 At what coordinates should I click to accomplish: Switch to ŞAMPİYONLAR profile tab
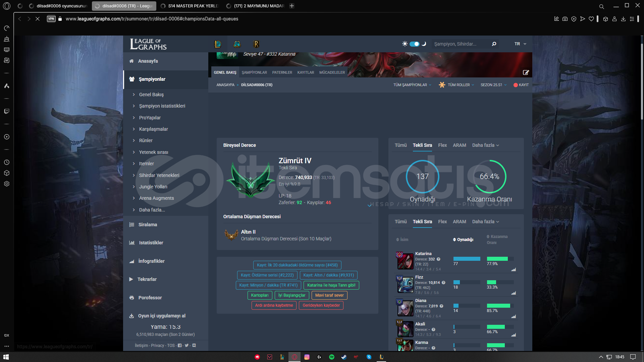[x=254, y=72]
